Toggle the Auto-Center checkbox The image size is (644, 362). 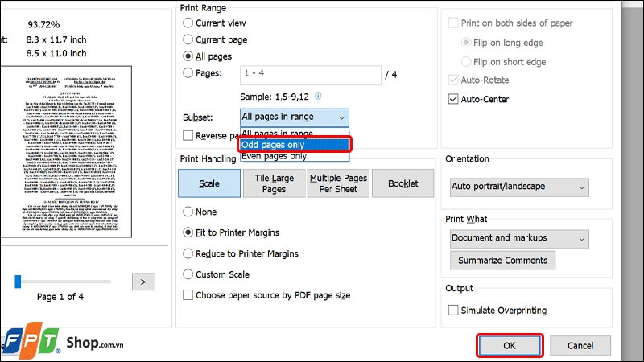(453, 99)
